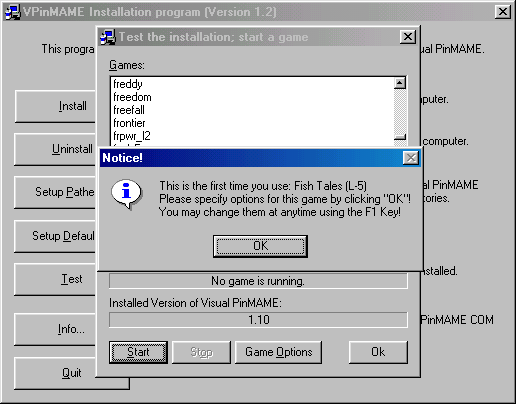Click the Game Options button
This screenshot has width=516, height=404.
coord(278,352)
